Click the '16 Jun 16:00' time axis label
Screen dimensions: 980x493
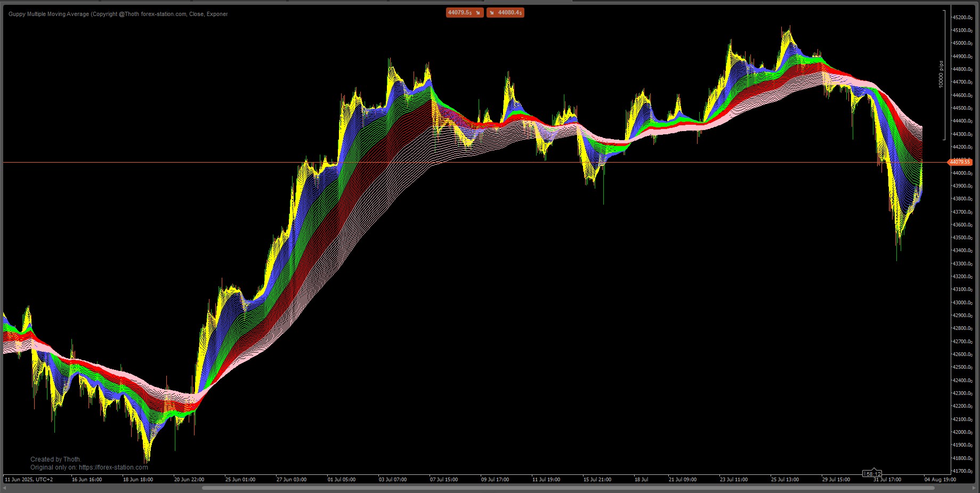point(87,480)
